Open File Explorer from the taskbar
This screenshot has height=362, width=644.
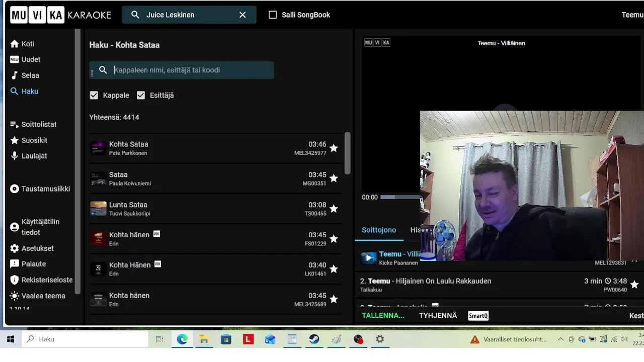tap(204, 339)
